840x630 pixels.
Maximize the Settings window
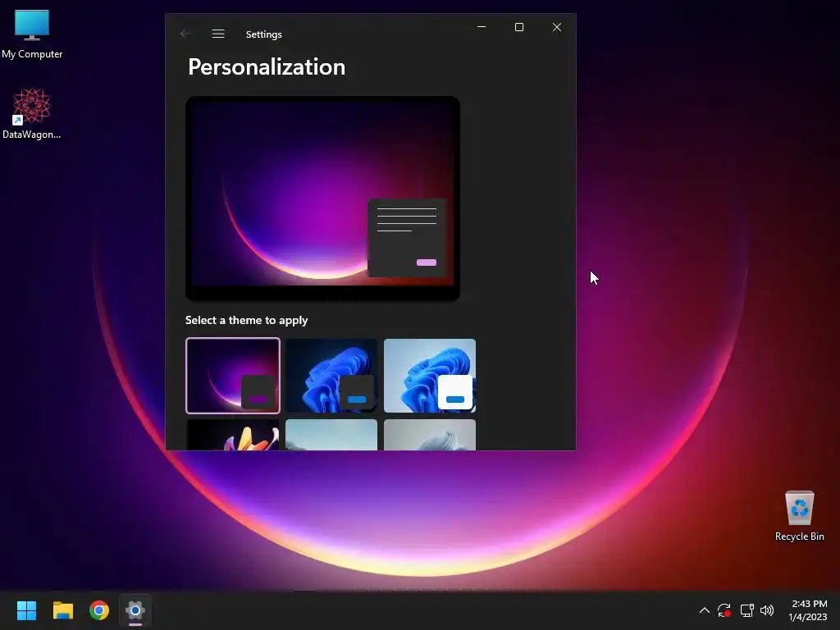[519, 27]
